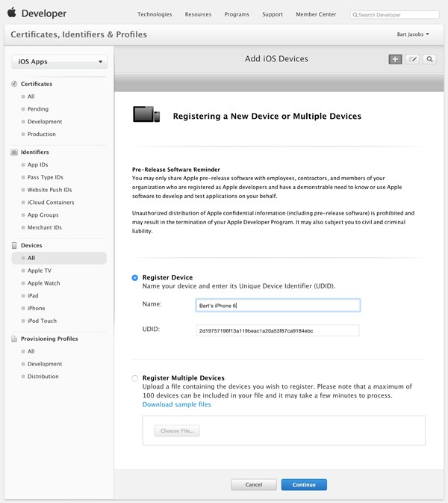Select the Register Device radio button
Viewport: 448px width, 503px height.
click(x=135, y=278)
